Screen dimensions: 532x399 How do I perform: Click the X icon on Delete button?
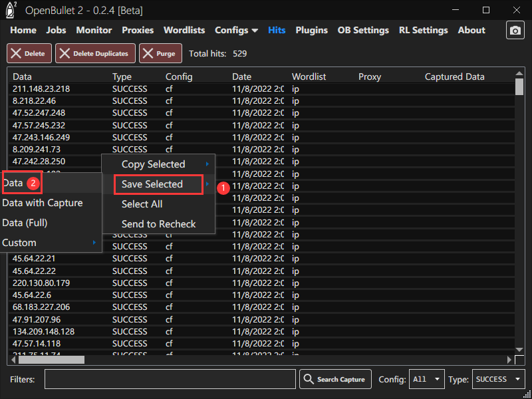coord(16,53)
